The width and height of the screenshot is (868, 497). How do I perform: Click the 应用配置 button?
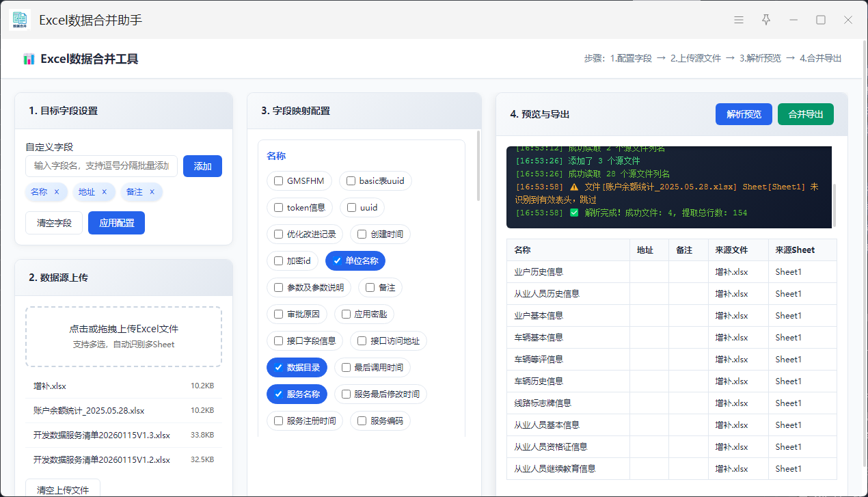click(116, 223)
